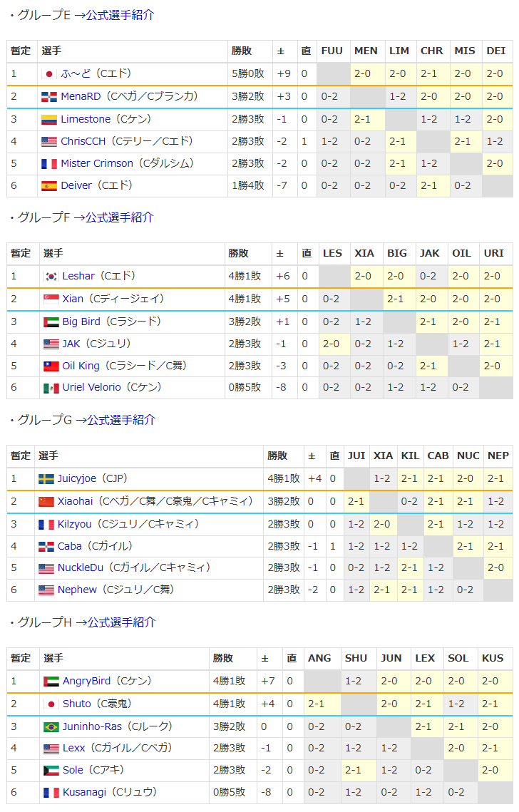This screenshot has width=519, height=812.
Task: Open the MenaRD player link
Action: 81,96
